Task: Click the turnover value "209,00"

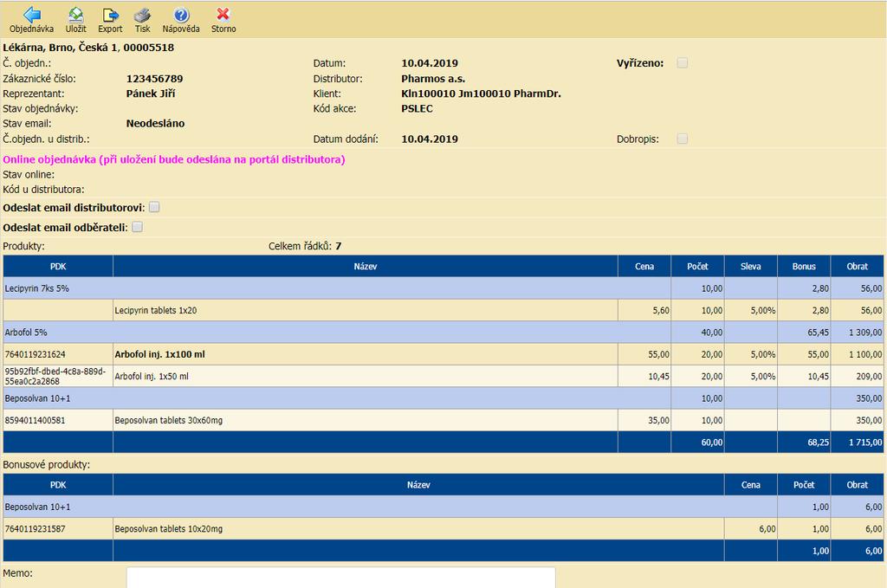Action: click(x=870, y=377)
